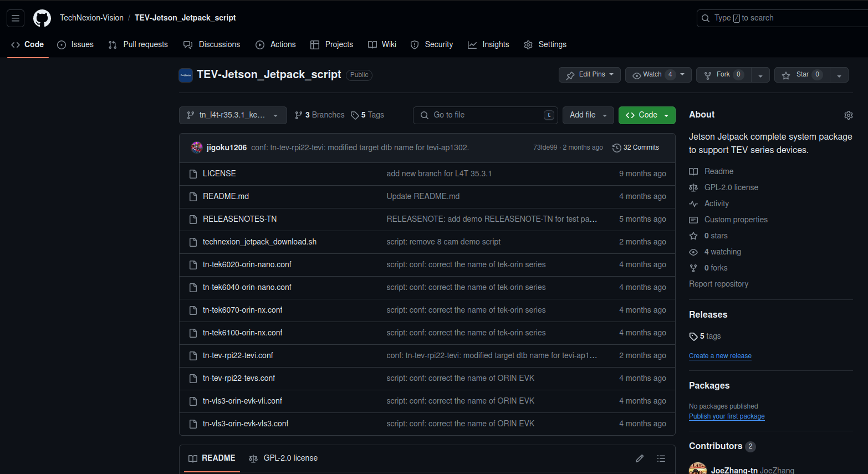Open the Wiki tab

(x=382, y=45)
